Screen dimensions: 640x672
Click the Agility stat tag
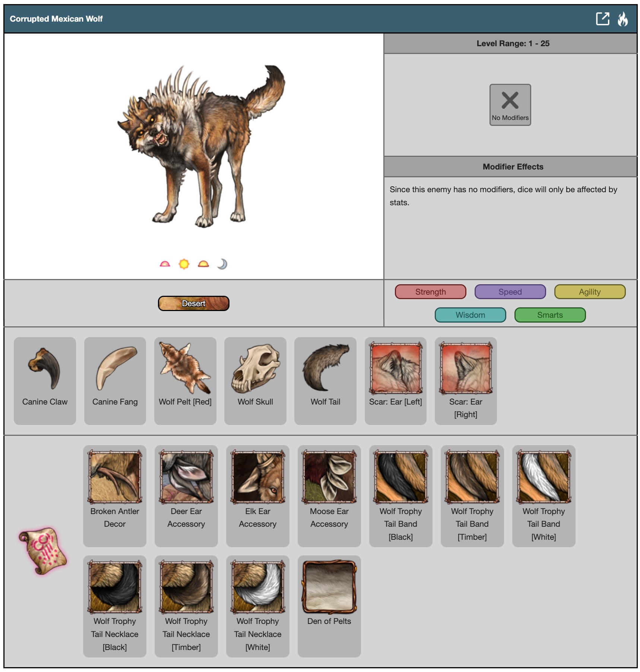tap(590, 292)
